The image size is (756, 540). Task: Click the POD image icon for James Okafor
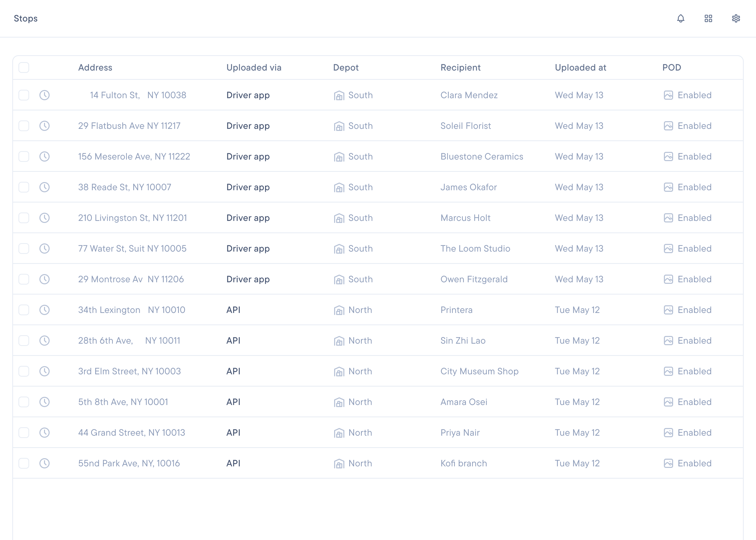point(668,187)
